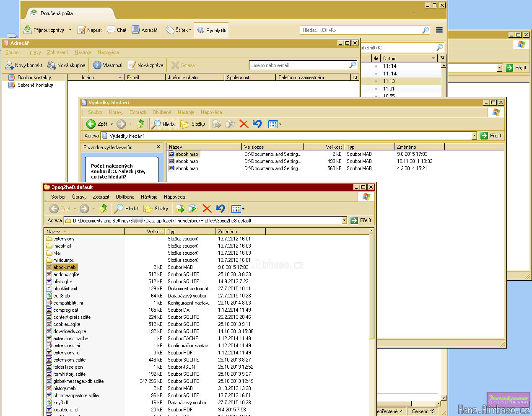
Task: Click Nová zpráva in the Adresář toolbar
Action: [145, 65]
